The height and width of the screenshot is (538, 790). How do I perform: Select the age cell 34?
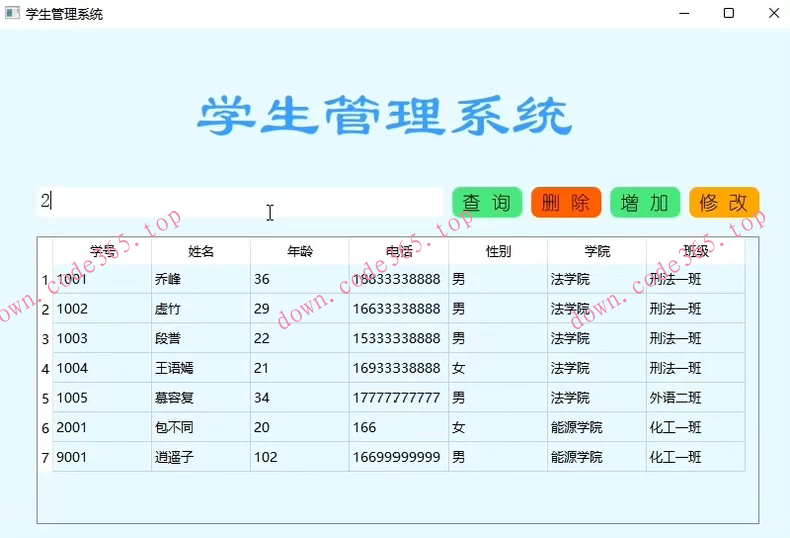coord(300,398)
